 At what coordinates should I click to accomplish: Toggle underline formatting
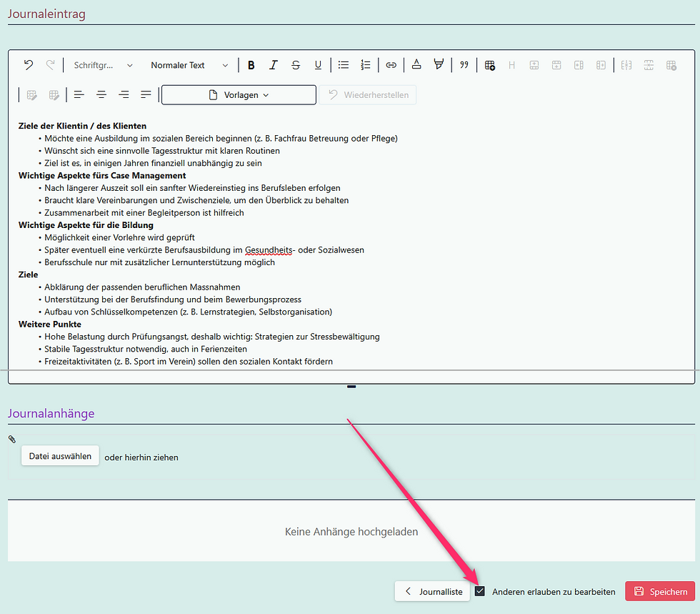click(x=318, y=65)
